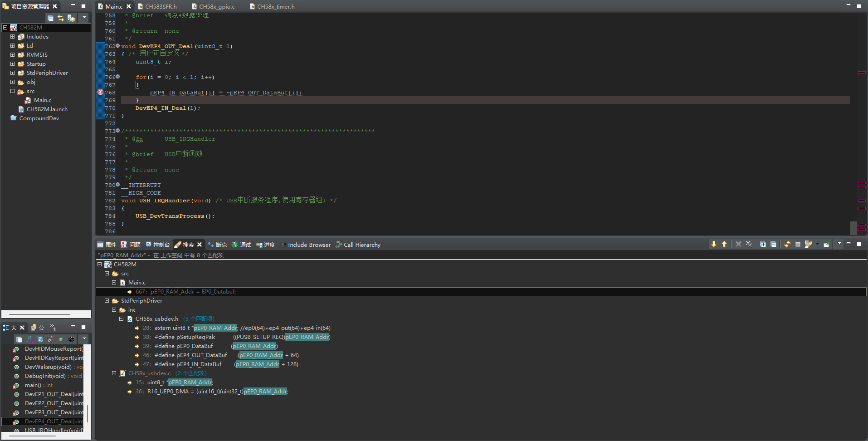
Task: Open search match at line 36 R16_UEP0_DMA
Action: pos(211,392)
